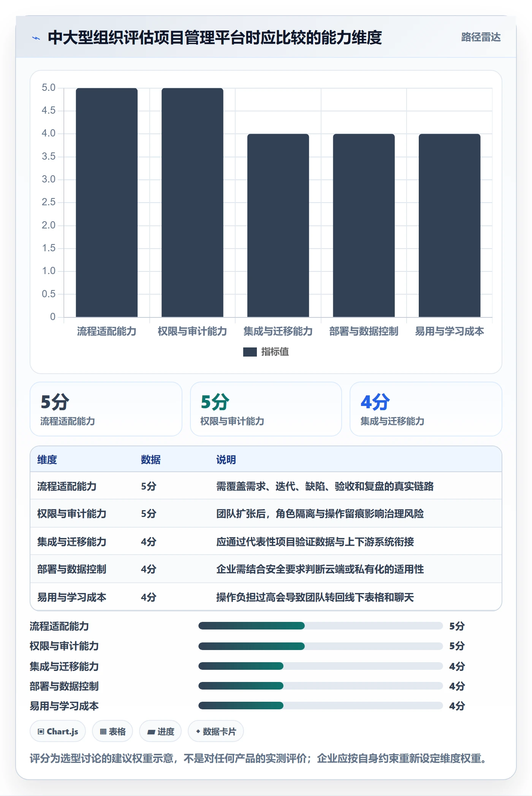This screenshot has height=796, width=532.
Task: Click the 表格 tag chip
Action: (x=112, y=731)
